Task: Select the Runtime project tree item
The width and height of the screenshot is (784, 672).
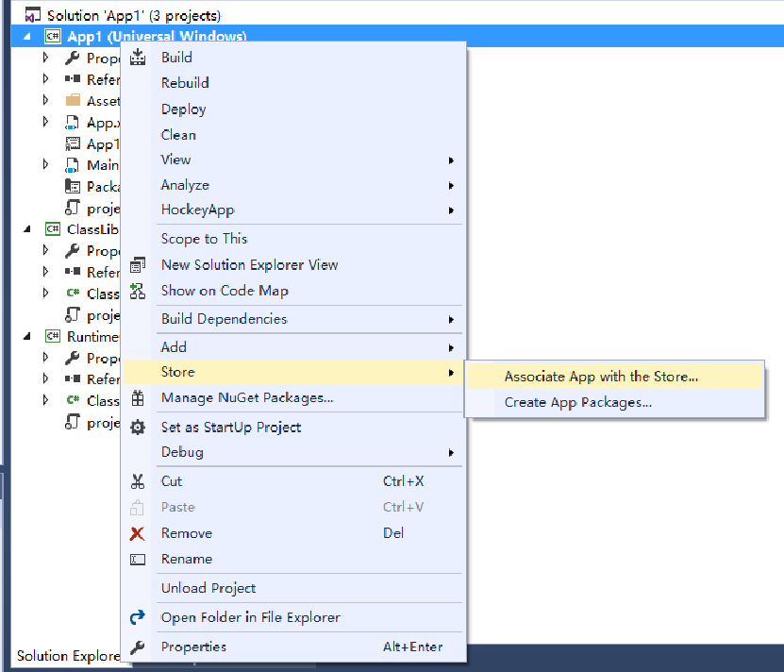Action: click(93, 337)
